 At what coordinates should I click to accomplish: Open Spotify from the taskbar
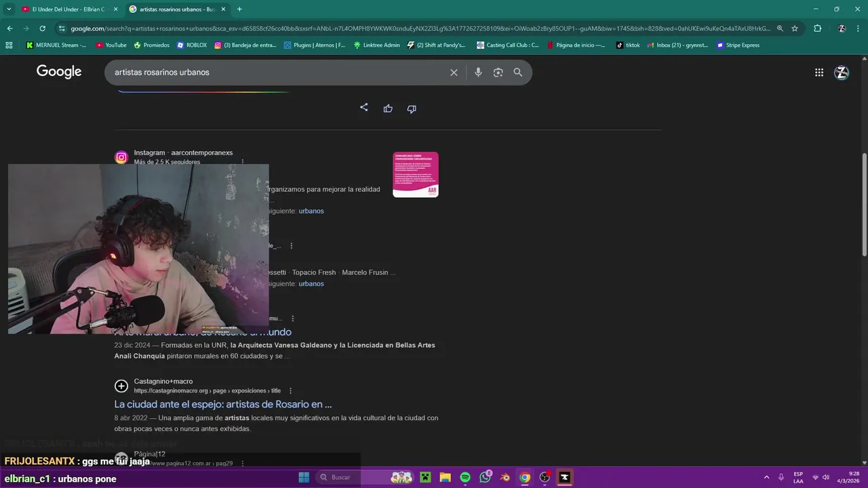(465, 477)
